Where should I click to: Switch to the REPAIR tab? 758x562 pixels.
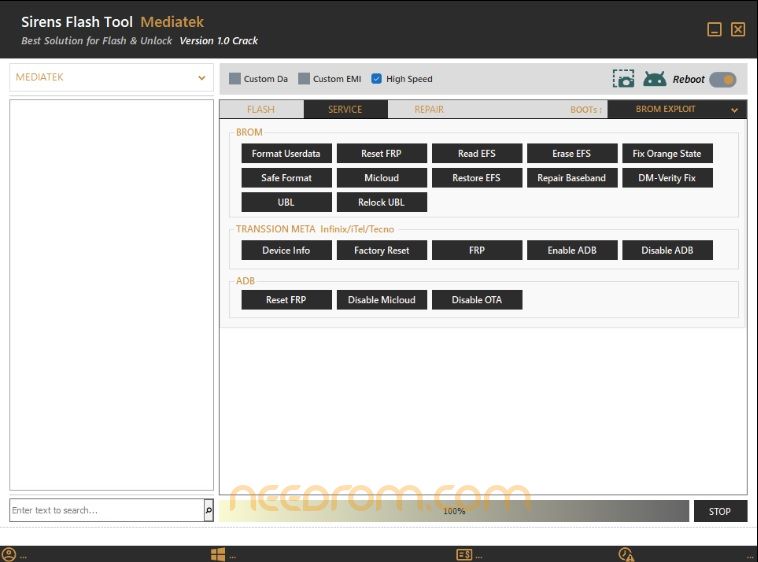click(x=429, y=109)
